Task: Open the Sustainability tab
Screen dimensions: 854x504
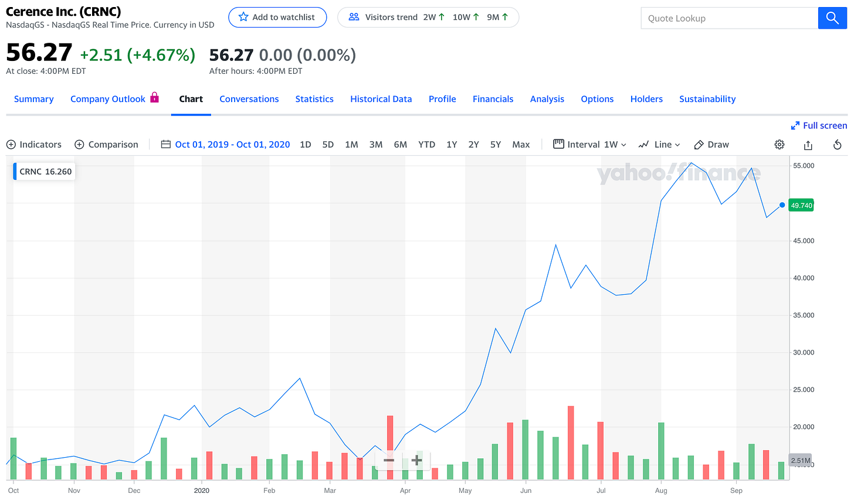Action: coord(707,99)
